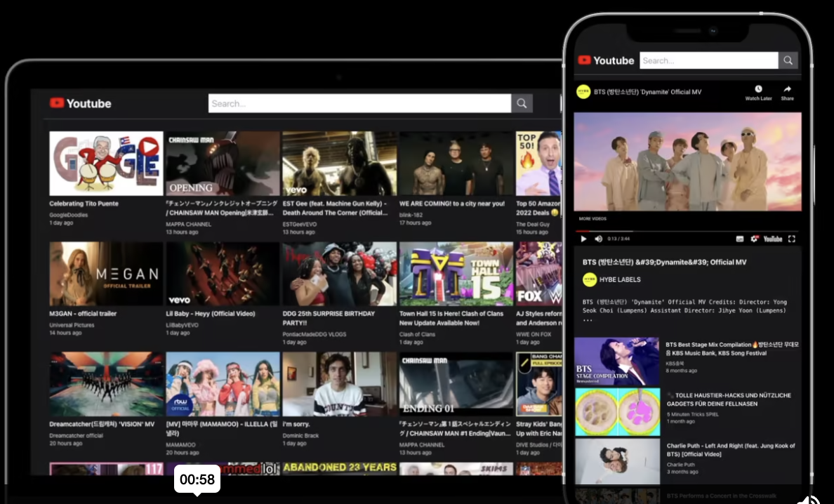This screenshot has height=504, width=834.
Task: Click Celebrating Tito Puente title
Action: (84, 204)
